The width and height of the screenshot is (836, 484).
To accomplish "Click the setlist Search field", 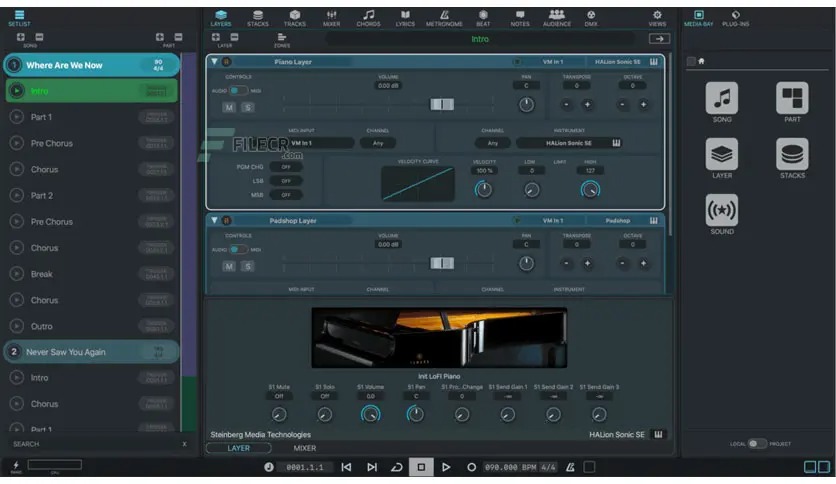I will click(x=90, y=443).
